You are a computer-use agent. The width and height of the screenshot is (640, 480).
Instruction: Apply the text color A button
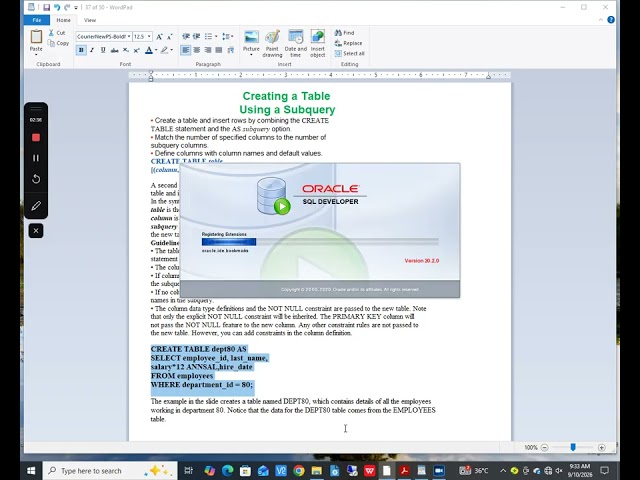(x=149, y=50)
